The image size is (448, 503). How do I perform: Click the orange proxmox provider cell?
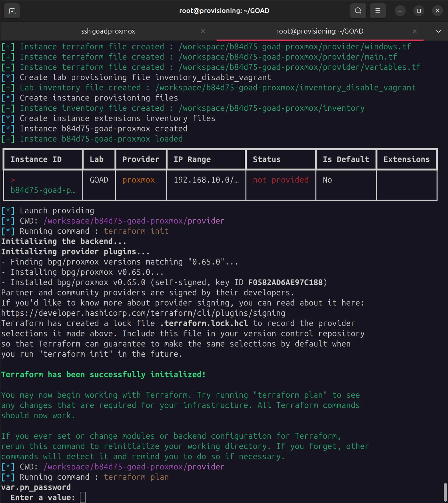pyautogui.click(x=138, y=180)
